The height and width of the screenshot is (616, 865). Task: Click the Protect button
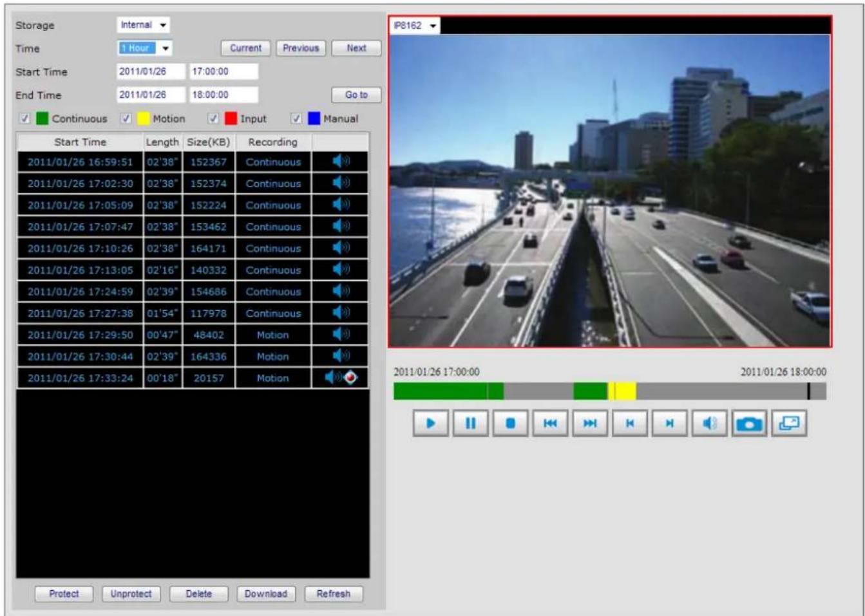[64, 594]
